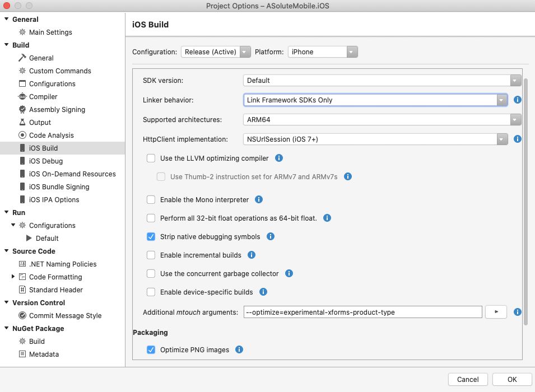Click info icon next to Strip native debugging symbols
The width and height of the screenshot is (535, 392).
pos(271,237)
